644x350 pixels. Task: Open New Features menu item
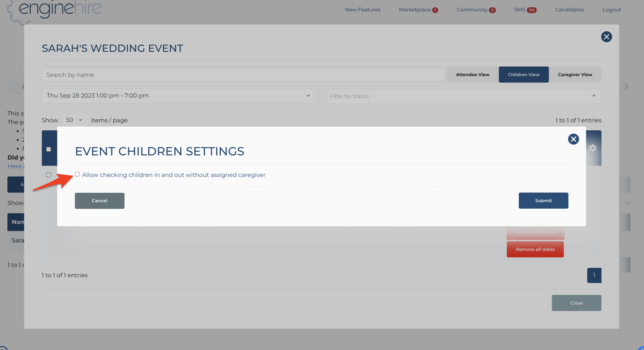(362, 10)
